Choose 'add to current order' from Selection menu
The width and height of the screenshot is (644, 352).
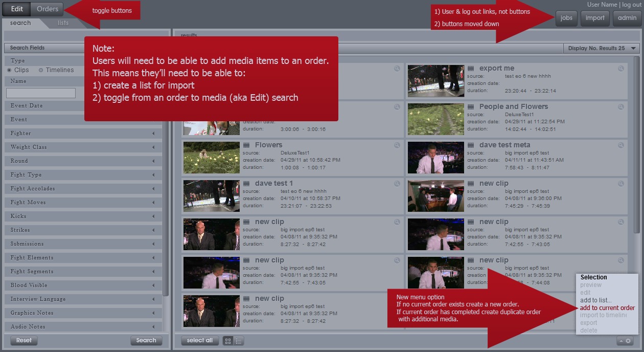(x=607, y=308)
